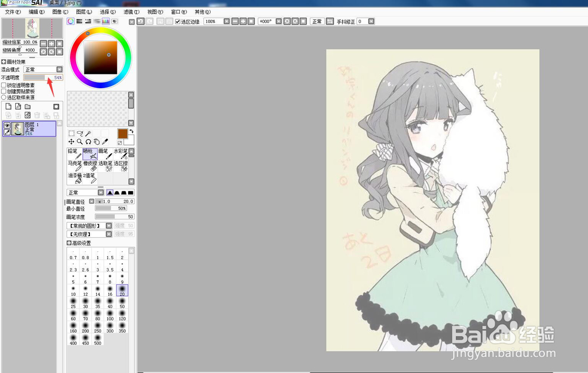Screen dimensions: 588x373
Task: Create a new layer with the blank page icon
Action: [x=8, y=107]
